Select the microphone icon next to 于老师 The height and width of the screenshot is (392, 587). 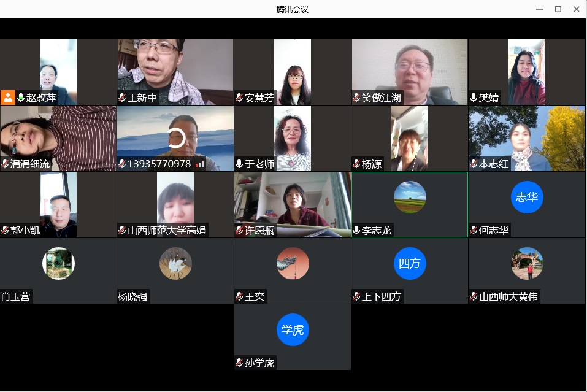(239, 164)
